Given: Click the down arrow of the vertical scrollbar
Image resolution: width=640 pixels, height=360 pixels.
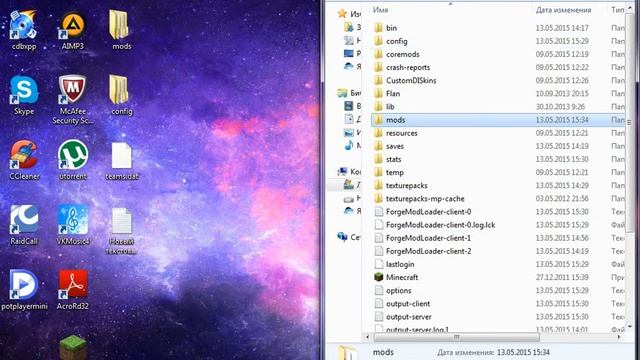Looking at the screenshot, I should [x=630, y=326].
